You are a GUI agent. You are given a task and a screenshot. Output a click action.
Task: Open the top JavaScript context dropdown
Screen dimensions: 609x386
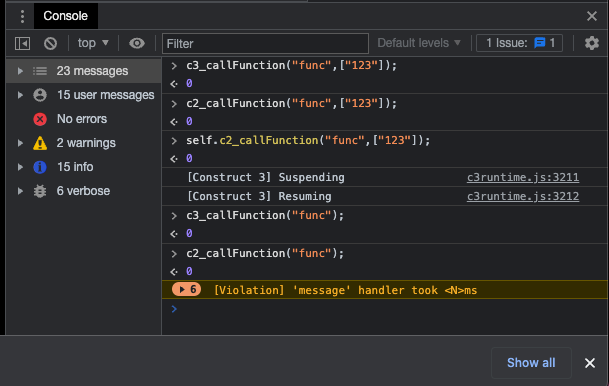[93, 43]
